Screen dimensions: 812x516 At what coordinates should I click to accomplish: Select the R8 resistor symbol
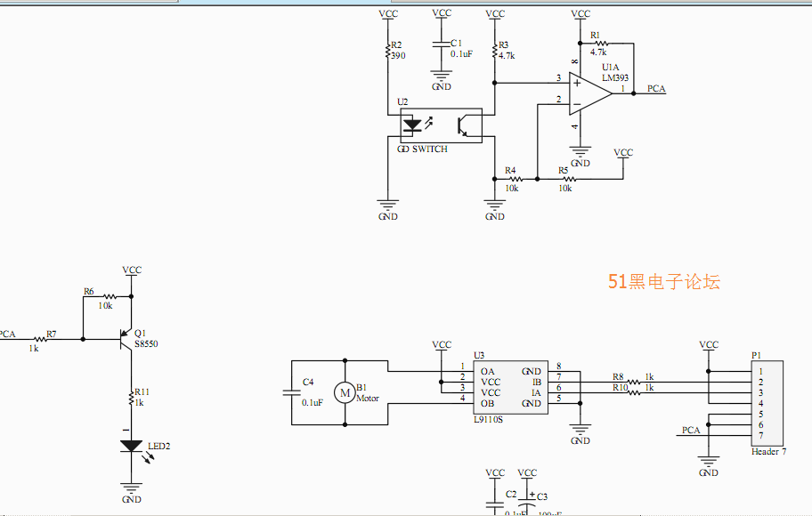[x=633, y=382]
